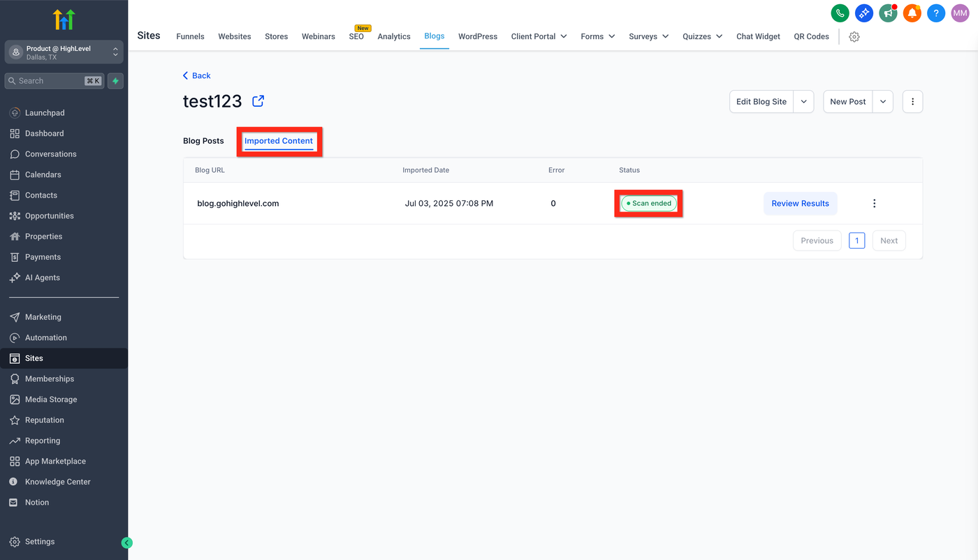Viewport: 978px width, 560px height.
Task: Click the green lightning quick actions button
Action: [x=116, y=81]
